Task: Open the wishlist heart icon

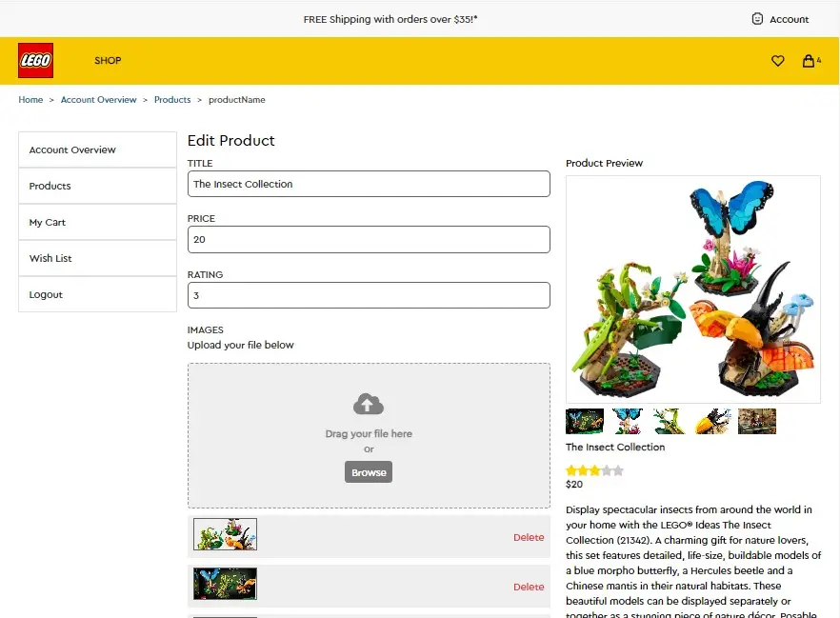Action: coord(778,61)
